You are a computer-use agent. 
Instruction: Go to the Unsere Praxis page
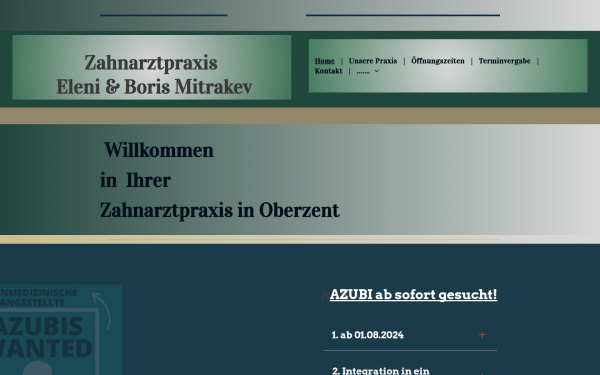[373, 61]
